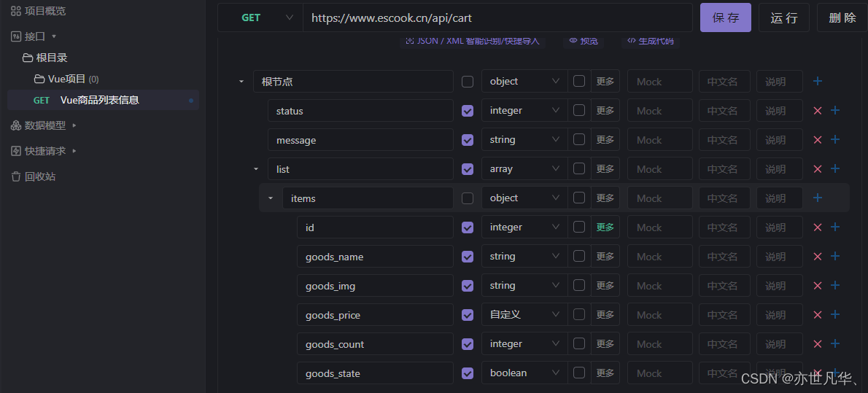Toggle required checkbox for goods_img
Screen dimensions: 868x393
[468, 286]
